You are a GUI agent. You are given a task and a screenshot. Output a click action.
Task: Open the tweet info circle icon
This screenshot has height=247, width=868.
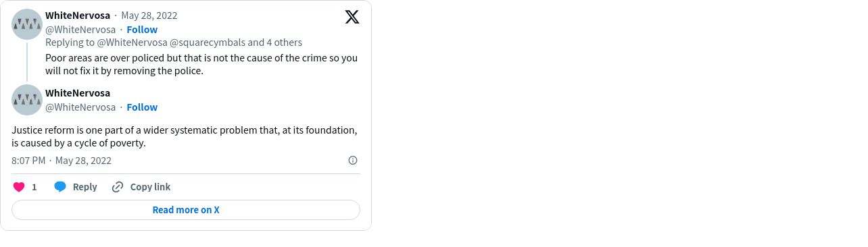pyautogui.click(x=353, y=161)
